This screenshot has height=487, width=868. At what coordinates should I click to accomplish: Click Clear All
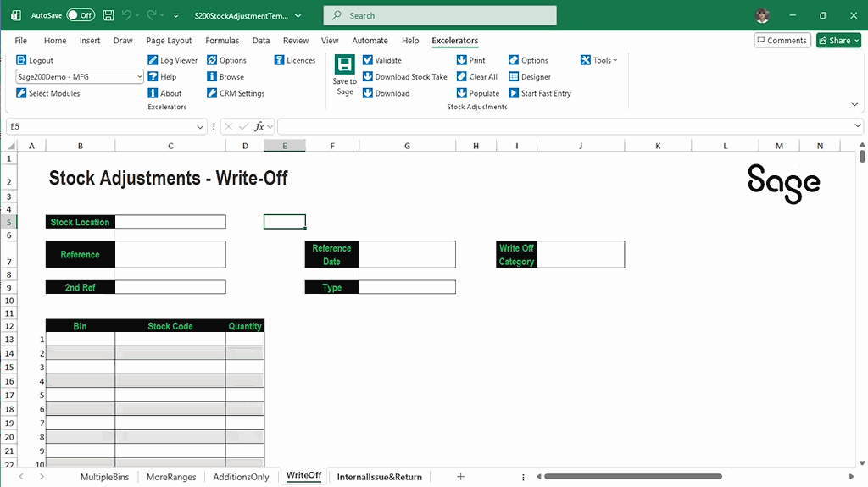coord(477,77)
